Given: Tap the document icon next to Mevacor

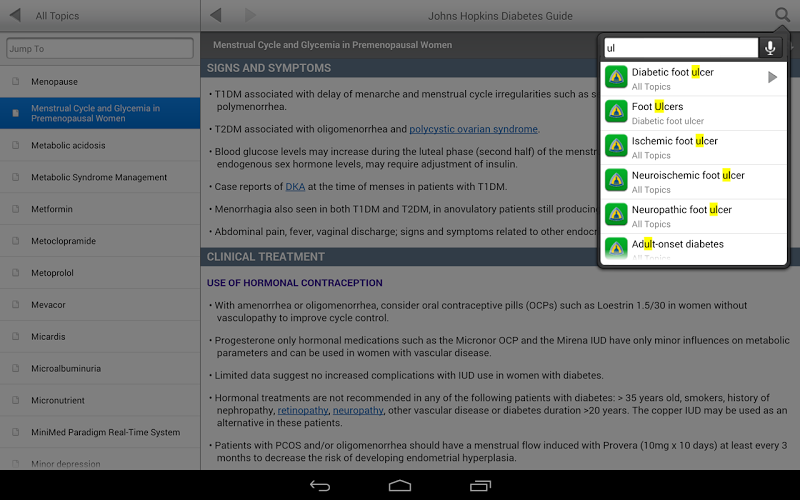Looking at the screenshot, I should (x=16, y=304).
